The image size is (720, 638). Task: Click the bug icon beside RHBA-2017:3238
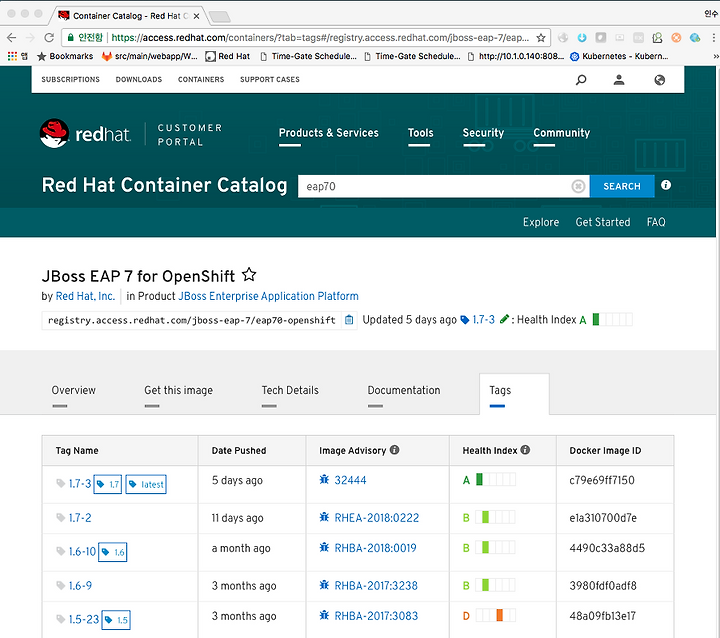coord(324,585)
